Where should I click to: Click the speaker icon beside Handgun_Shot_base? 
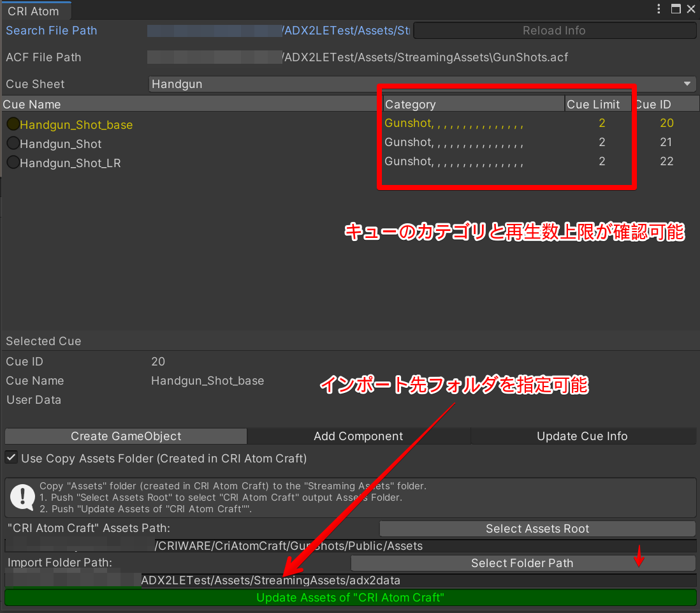pos(13,124)
